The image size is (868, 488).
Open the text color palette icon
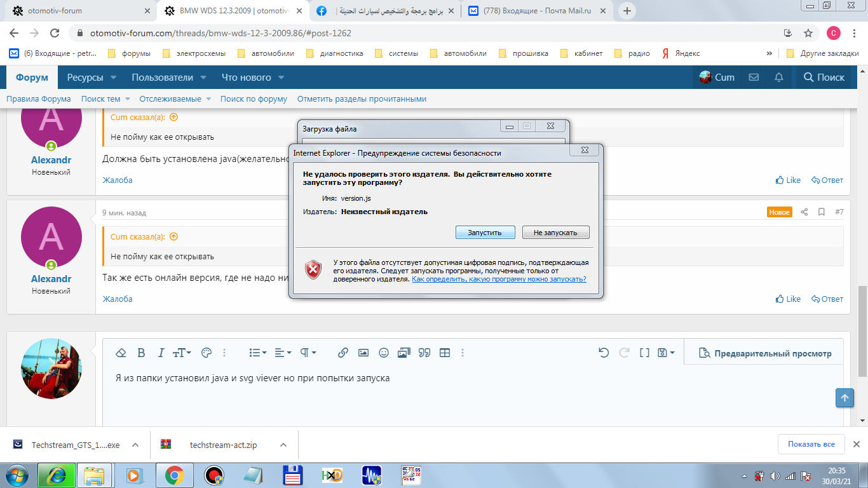coord(206,353)
